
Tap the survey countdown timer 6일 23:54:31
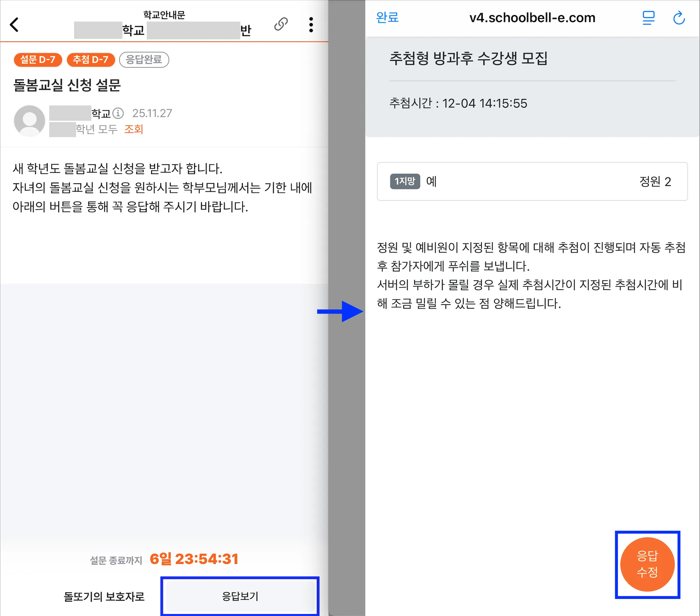point(194,559)
